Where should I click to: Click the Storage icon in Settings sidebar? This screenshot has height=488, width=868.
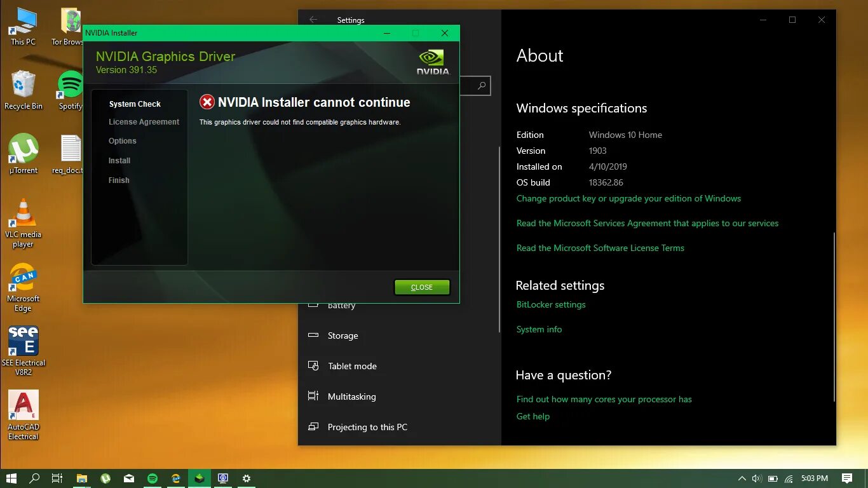[313, 335]
